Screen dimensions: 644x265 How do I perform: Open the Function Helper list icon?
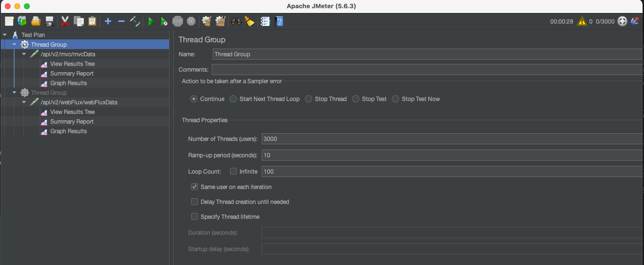coord(265,21)
